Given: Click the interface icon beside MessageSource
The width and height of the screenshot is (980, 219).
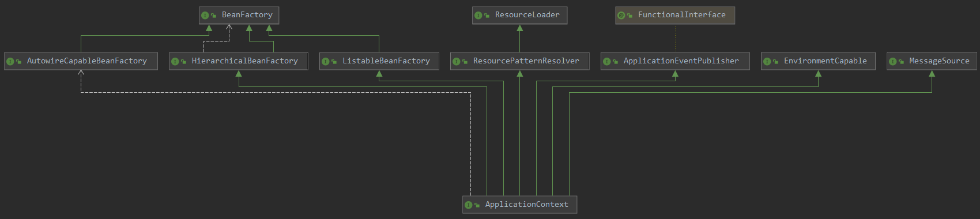Looking at the screenshot, I should (893, 62).
